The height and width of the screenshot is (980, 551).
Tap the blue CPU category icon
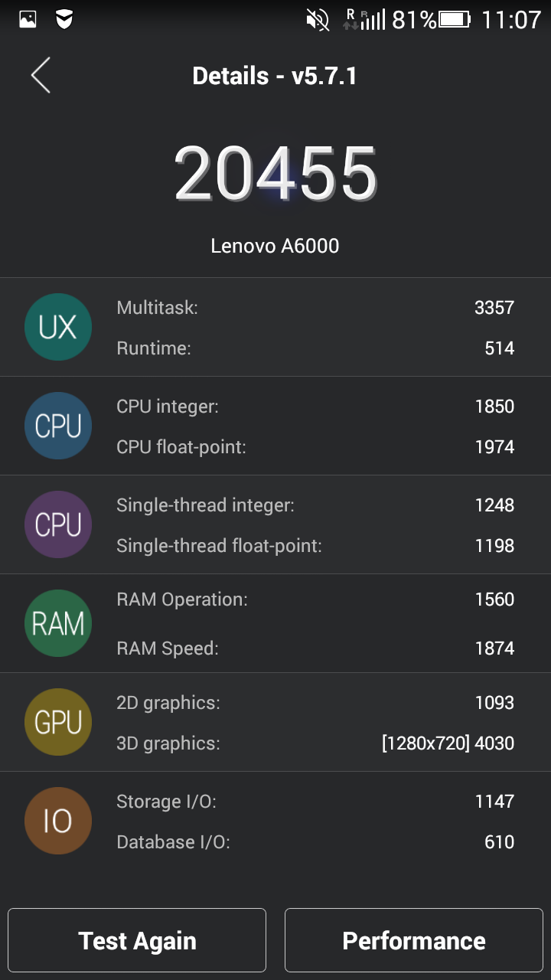58,426
